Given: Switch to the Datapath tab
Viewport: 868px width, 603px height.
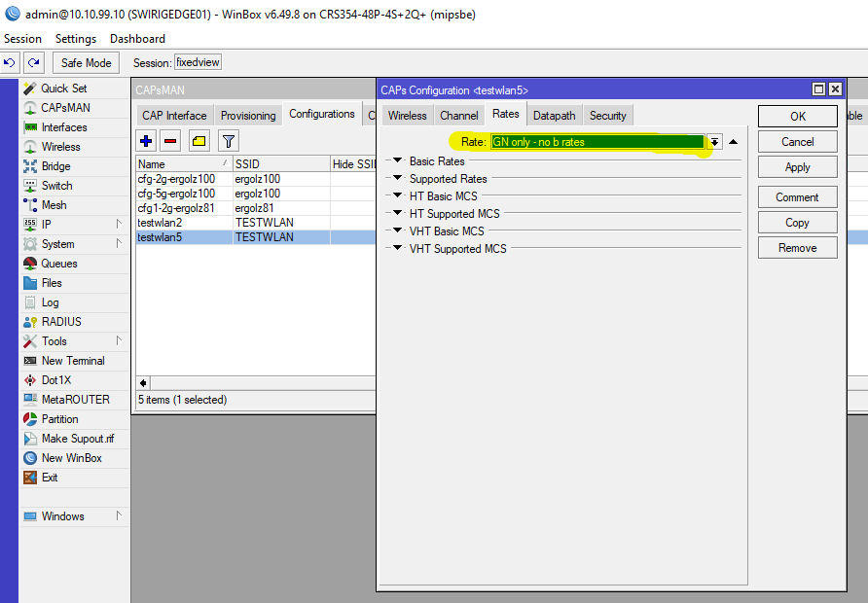Looking at the screenshot, I should 554,116.
